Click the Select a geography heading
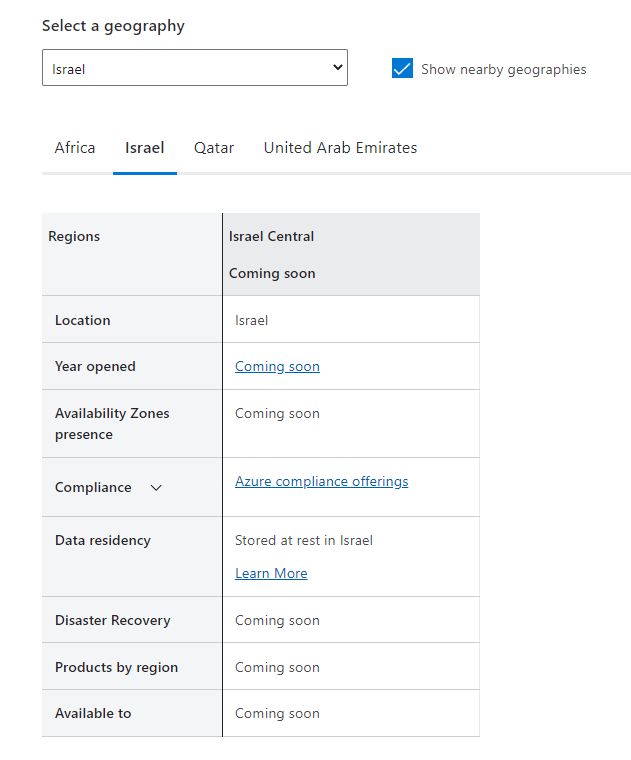Viewport: 631px width, 760px height. coord(113,26)
